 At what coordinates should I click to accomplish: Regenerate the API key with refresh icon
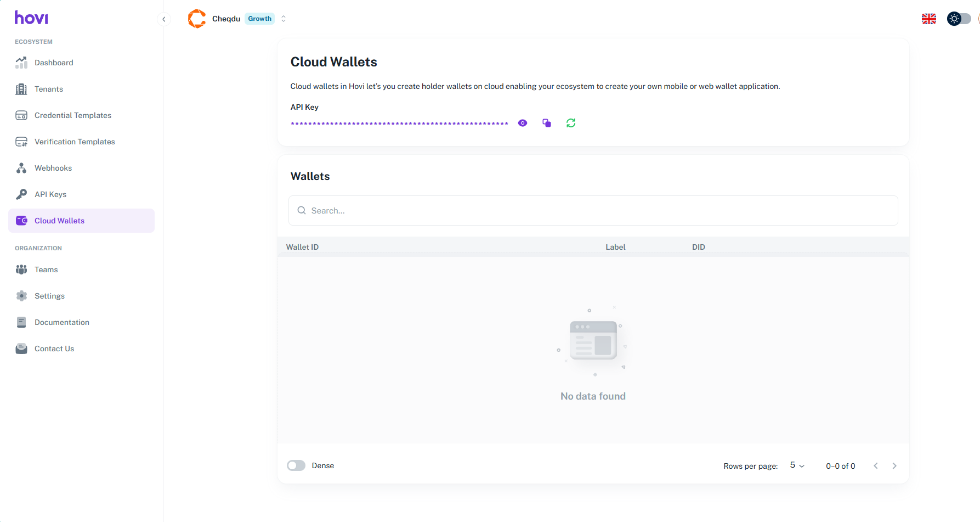(571, 123)
